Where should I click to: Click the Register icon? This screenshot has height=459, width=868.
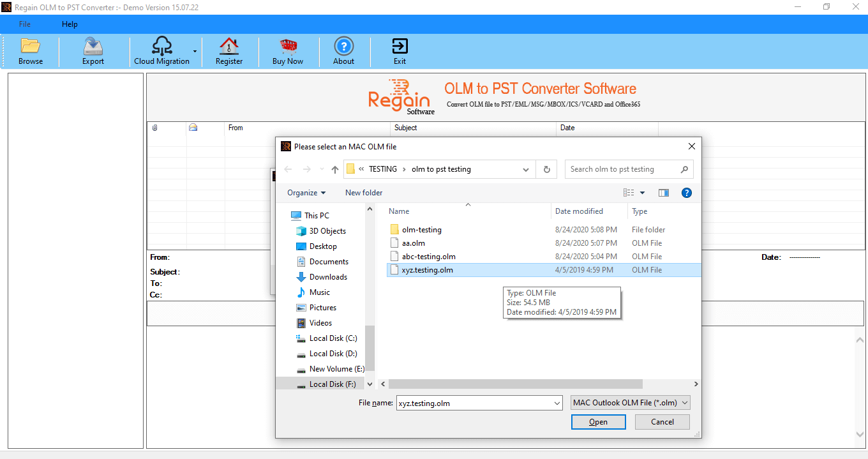pos(228,50)
